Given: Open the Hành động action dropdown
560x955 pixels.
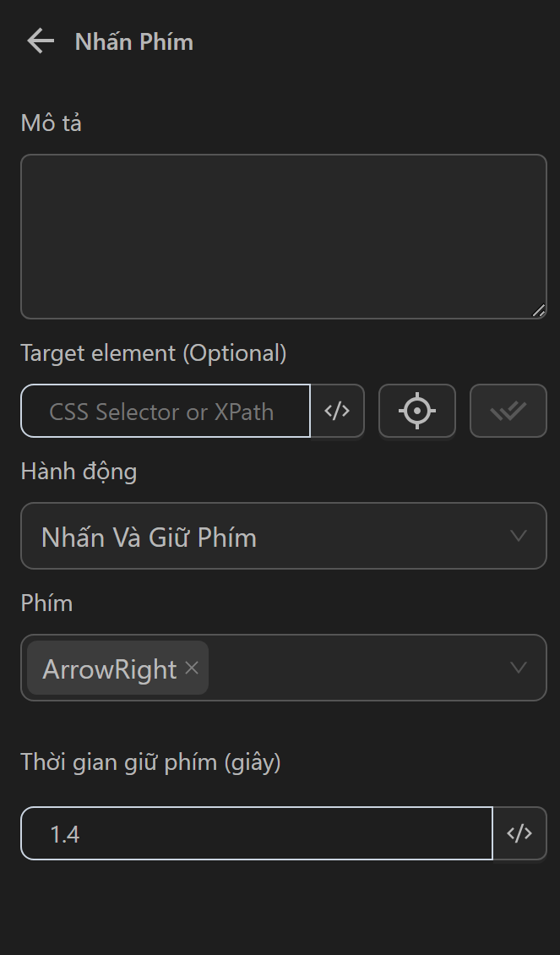Looking at the screenshot, I should [270, 537].
